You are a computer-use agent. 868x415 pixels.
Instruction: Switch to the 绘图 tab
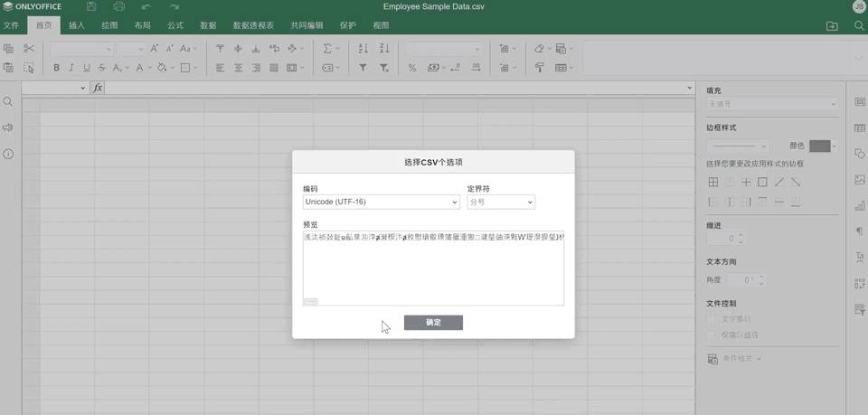pos(109,25)
